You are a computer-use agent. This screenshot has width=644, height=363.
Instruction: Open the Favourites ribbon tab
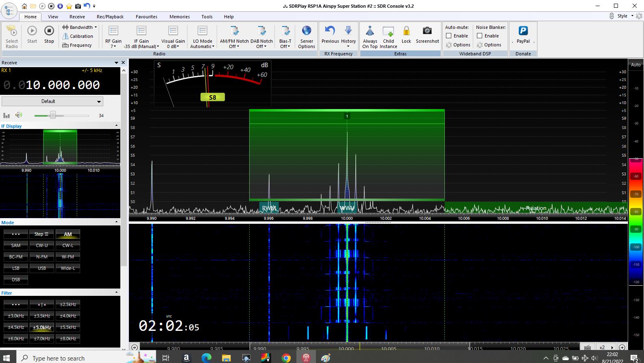[x=146, y=17]
